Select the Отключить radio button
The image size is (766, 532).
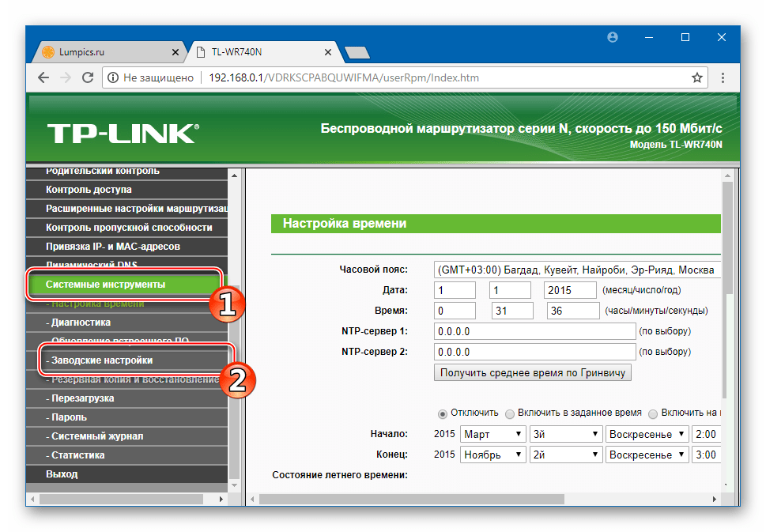(x=443, y=413)
